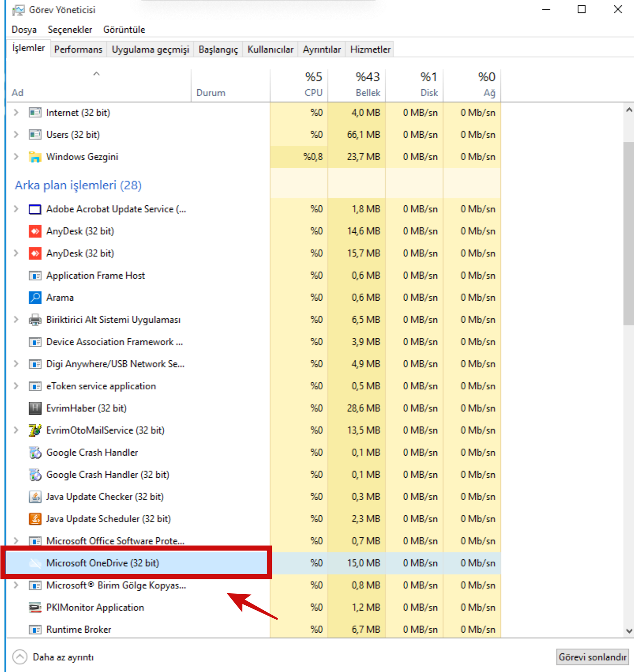Image resolution: width=634 pixels, height=672 pixels.
Task: Click the Microsoft Birim Gölge Kopyası icon
Action: (x=35, y=585)
